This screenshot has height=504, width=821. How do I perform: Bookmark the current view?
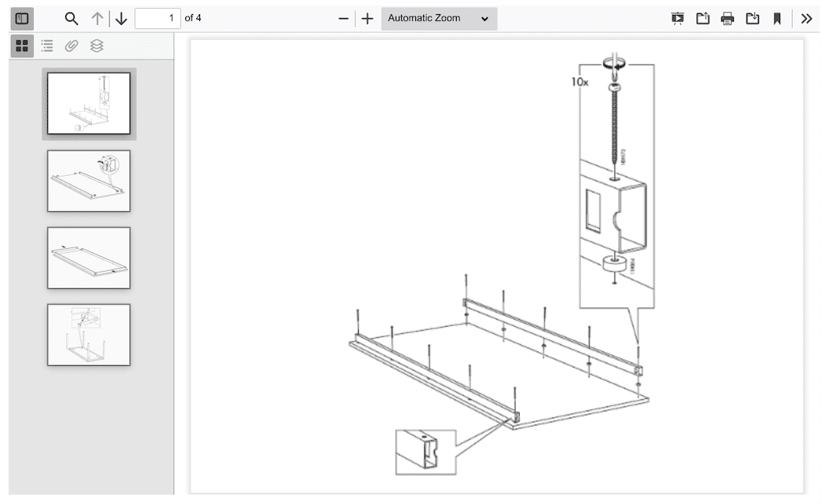pos(779,17)
